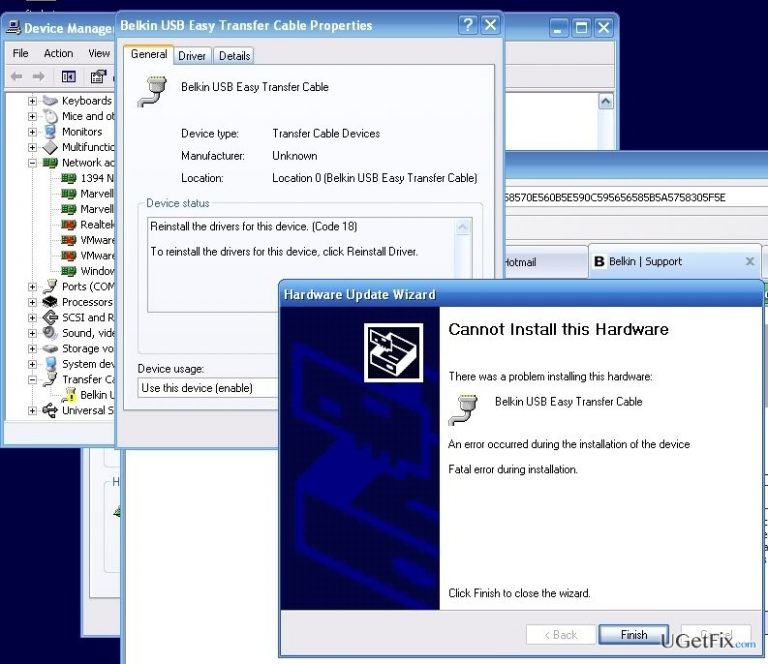Screen dimensions: 768x664
Task: Open the Device usage dropdown
Action: click(x=208, y=388)
